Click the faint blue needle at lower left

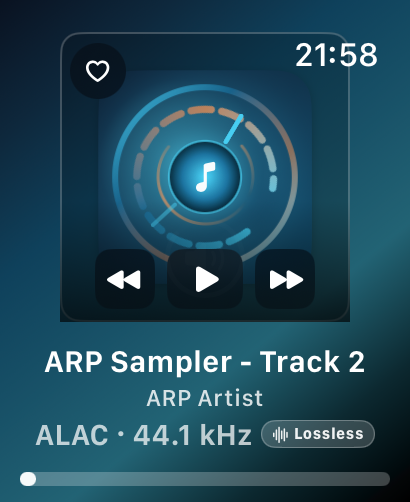click(164, 215)
